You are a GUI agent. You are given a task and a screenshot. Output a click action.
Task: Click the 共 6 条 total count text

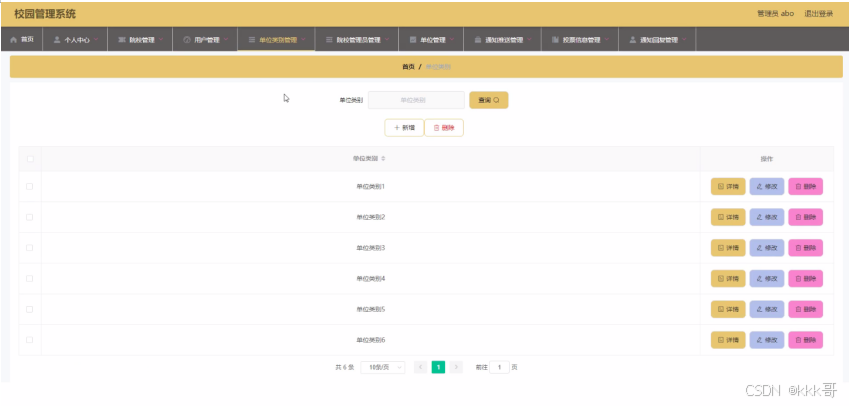coord(344,368)
